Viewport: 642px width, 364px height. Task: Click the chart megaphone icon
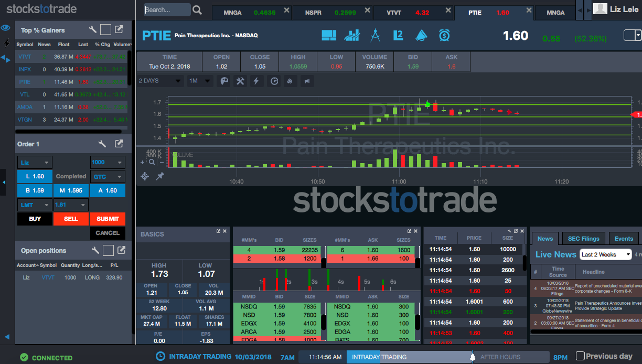[306, 81]
